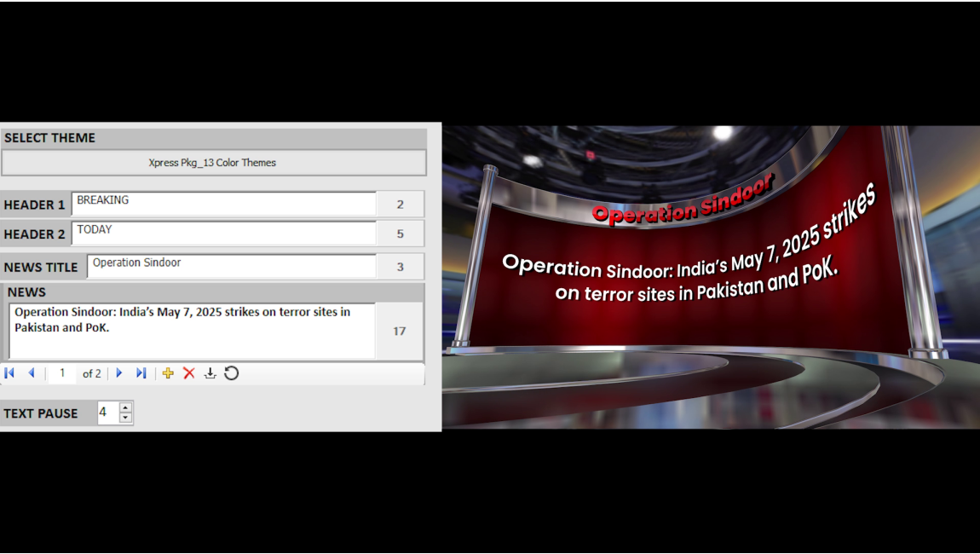980x554 pixels.
Task: Click the Text Pause number field
Action: tap(107, 413)
